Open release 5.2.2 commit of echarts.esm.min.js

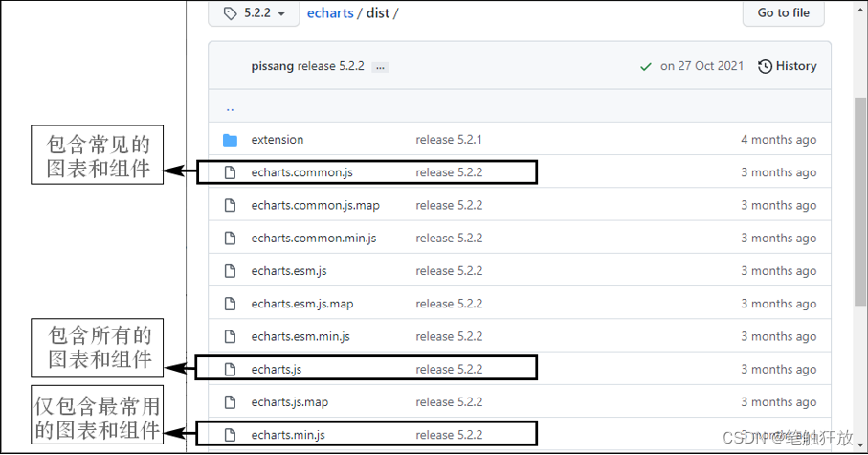pos(449,336)
